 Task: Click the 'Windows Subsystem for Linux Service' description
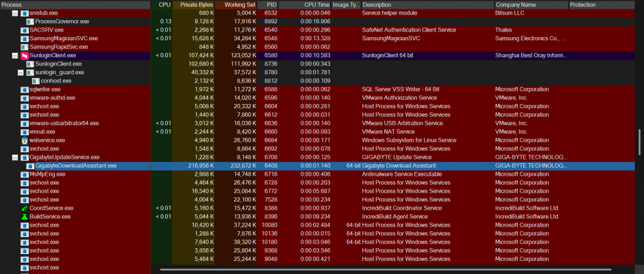coord(409,140)
